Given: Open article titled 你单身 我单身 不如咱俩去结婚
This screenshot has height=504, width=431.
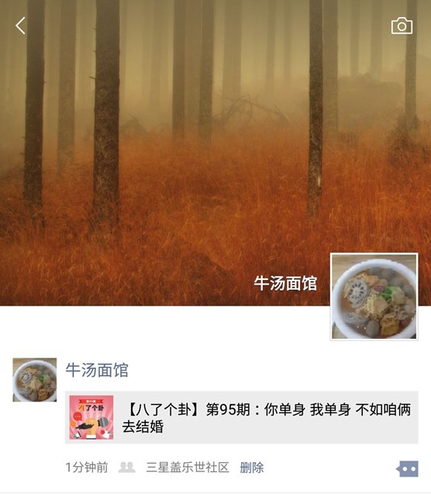Looking at the screenshot, I should coord(267,418).
